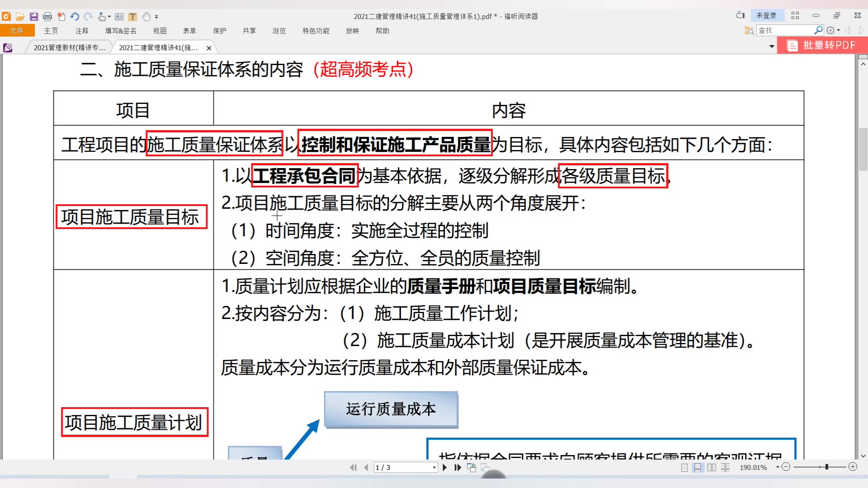The width and height of the screenshot is (868, 488).
Task: Select the touch mode hand-pointer icon
Action: (x=102, y=17)
